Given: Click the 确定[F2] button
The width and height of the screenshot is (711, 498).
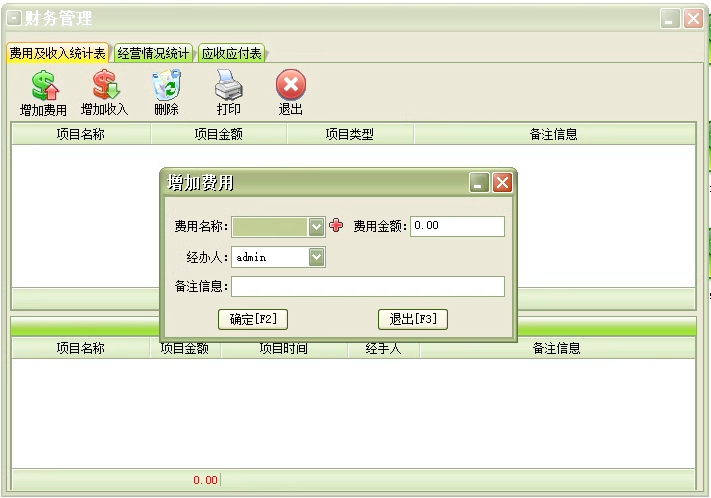Looking at the screenshot, I should (x=253, y=319).
